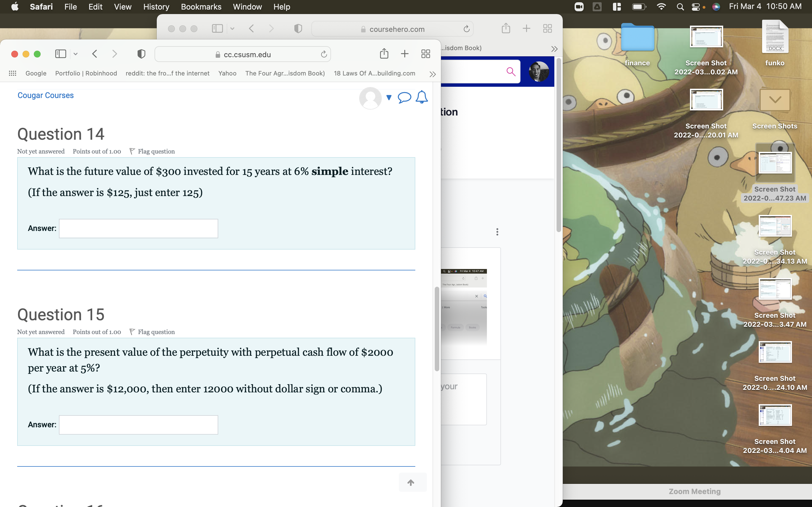812x507 pixels.
Task: Reload the cc.csusm.edu page
Action: pos(323,54)
